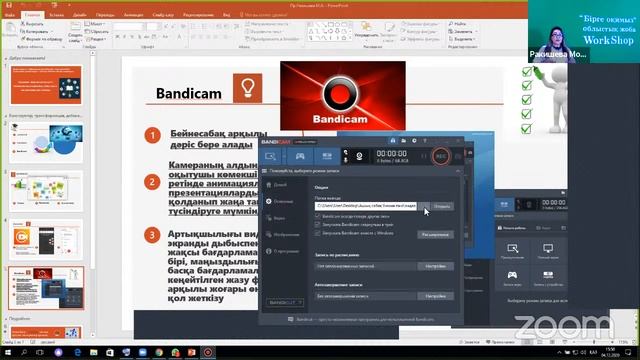This screenshot has width=640, height=360.
Task: Click the Find command in Editing group
Action: pos(457,24)
